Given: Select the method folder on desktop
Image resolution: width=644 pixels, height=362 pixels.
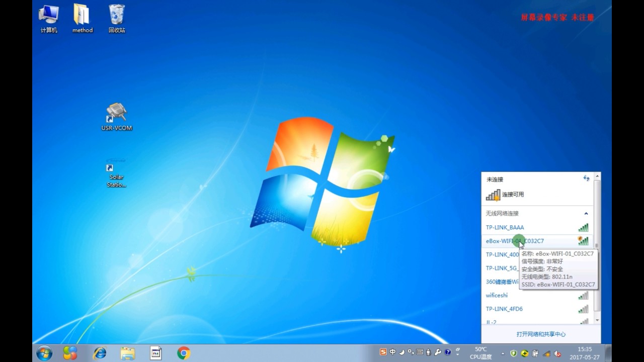Looking at the screenshot, I should [x=83, y=19].
